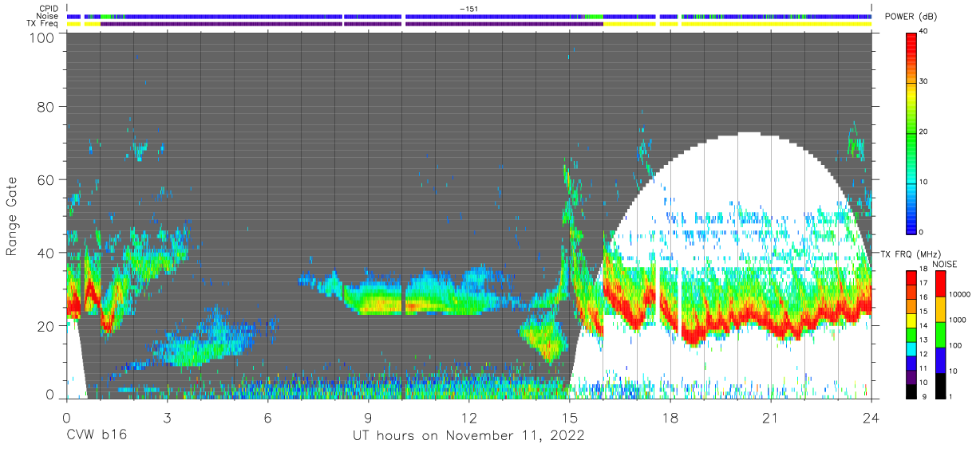
Task: Click the Range Gate axis tick '60'
Action: pos(45,179)
